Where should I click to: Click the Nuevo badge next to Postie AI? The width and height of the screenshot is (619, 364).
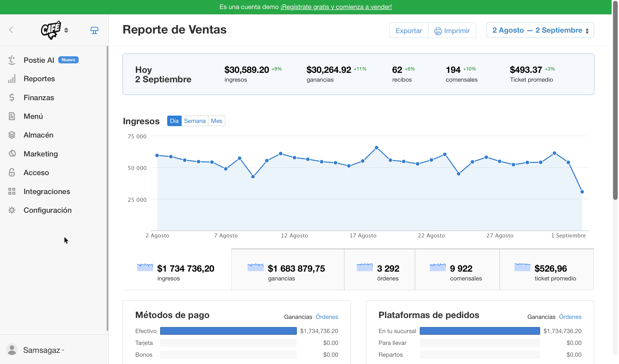coord(68,60)
